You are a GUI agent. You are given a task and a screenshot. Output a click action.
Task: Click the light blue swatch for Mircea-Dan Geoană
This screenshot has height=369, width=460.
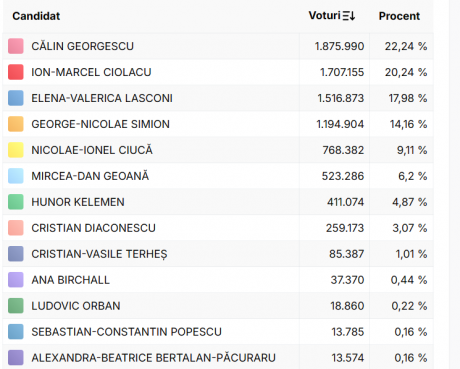pyautogui.click(x=16, y=176)
